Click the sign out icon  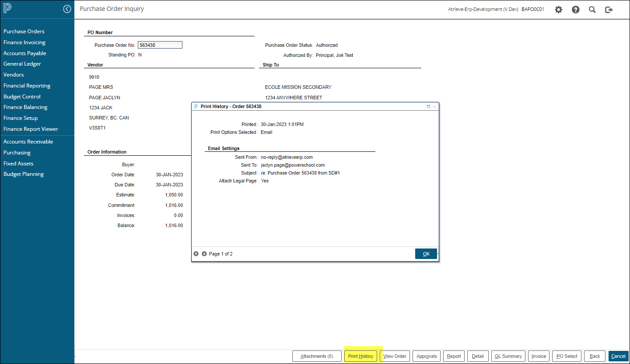(x=609, y=10)
